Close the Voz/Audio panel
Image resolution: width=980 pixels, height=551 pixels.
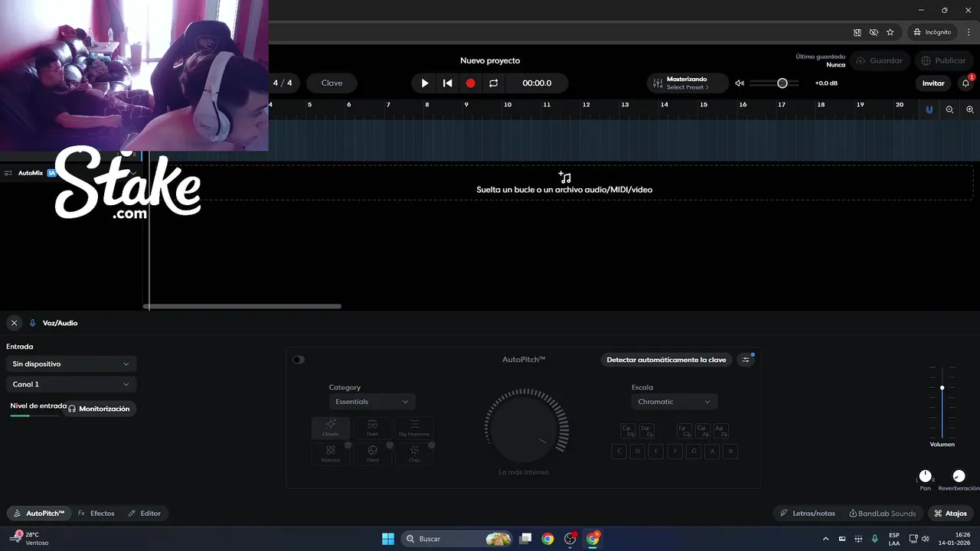click(x=14, y=323)
